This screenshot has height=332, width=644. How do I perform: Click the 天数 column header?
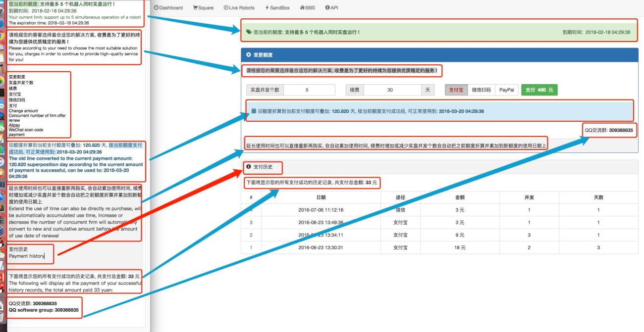click(598, 197)
